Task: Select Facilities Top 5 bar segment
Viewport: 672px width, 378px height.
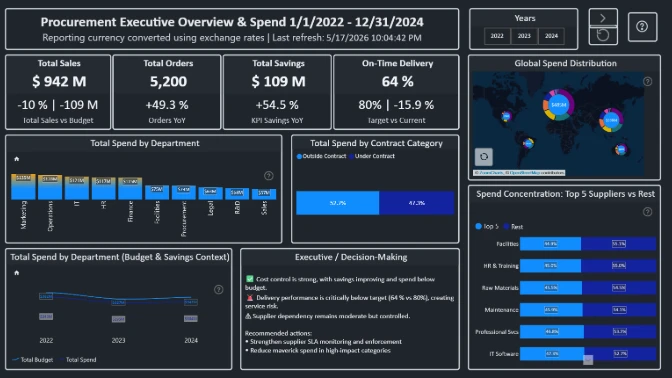Action: pos(550,244)
